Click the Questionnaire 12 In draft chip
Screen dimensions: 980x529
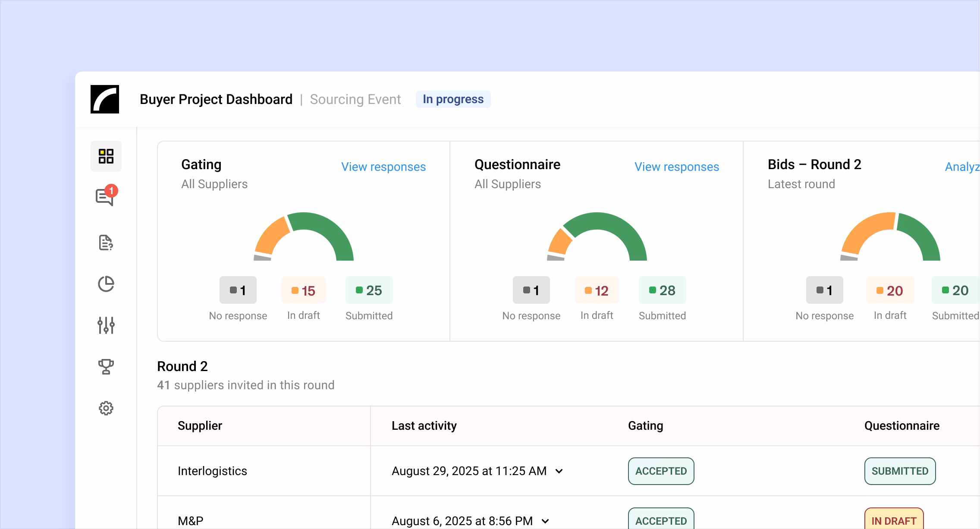(x=597, y=290)
